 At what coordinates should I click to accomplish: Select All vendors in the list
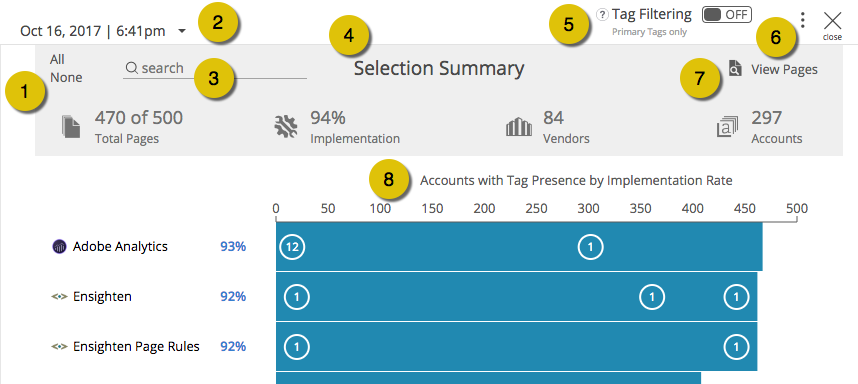point(57,60)
